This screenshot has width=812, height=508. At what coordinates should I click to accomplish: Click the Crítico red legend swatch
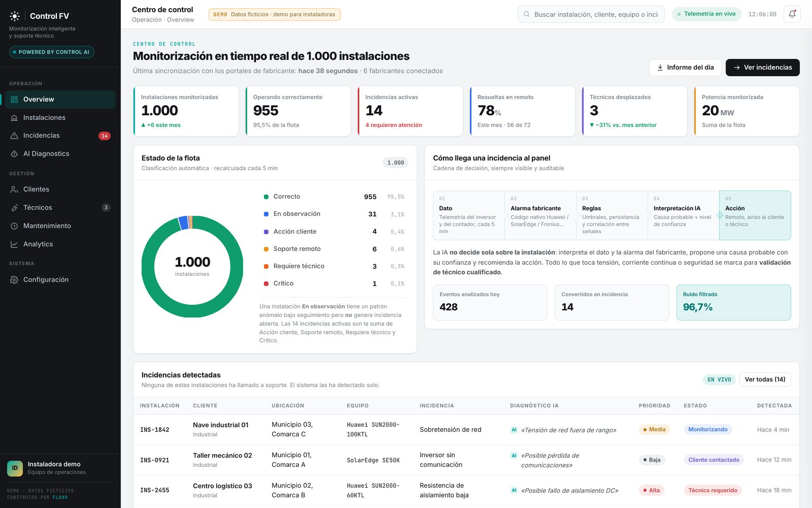click(266, 283)
